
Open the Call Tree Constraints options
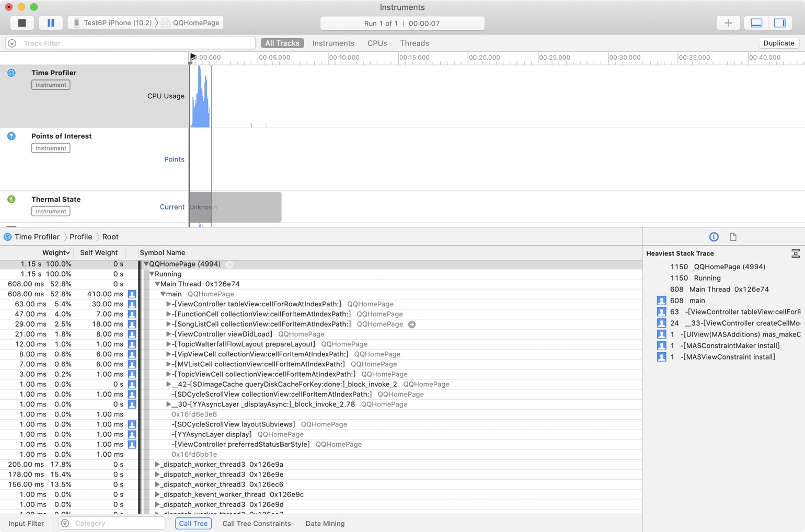(x=256, y=523)
